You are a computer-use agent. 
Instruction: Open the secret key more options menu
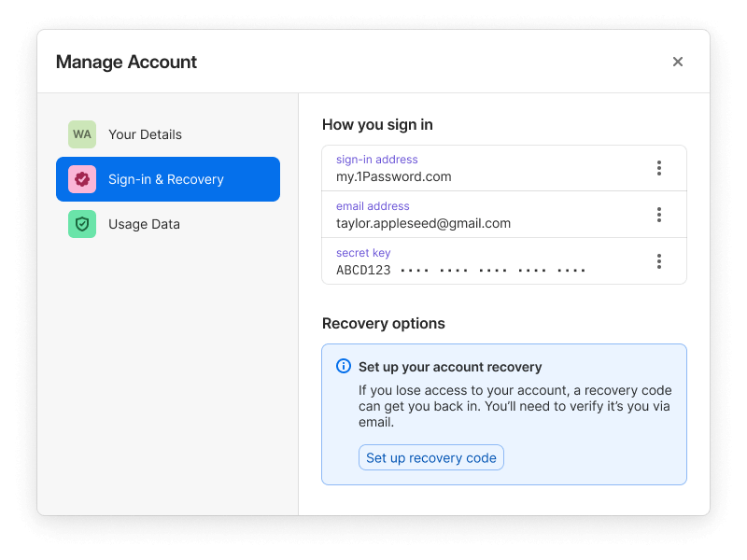pos(659,261)
